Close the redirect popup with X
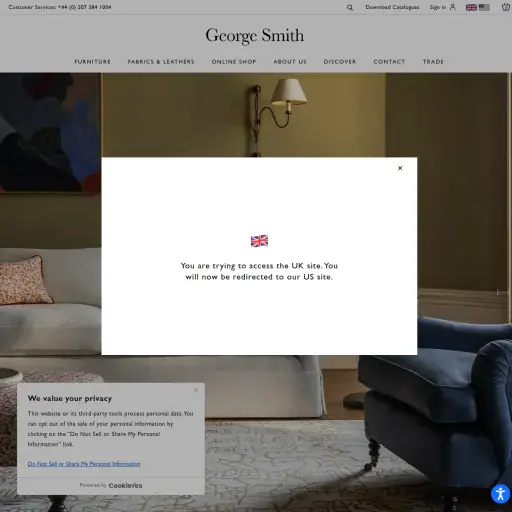Screen dimensions: 512x512 point(400,168)
